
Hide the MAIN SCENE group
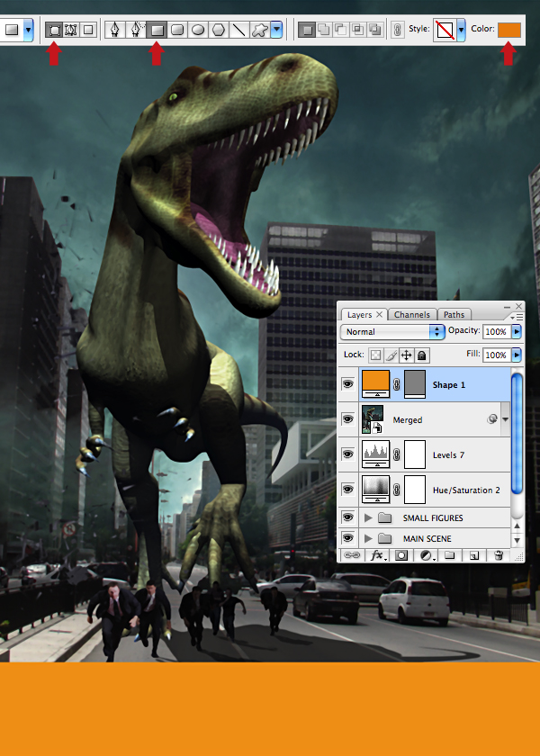pyautogui.click(x=347, y=537)
